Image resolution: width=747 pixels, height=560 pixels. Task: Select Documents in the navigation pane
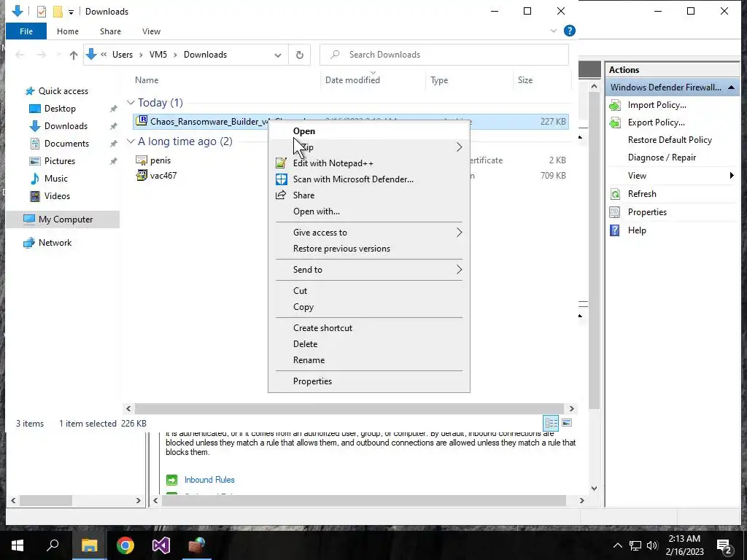(66, 144)
